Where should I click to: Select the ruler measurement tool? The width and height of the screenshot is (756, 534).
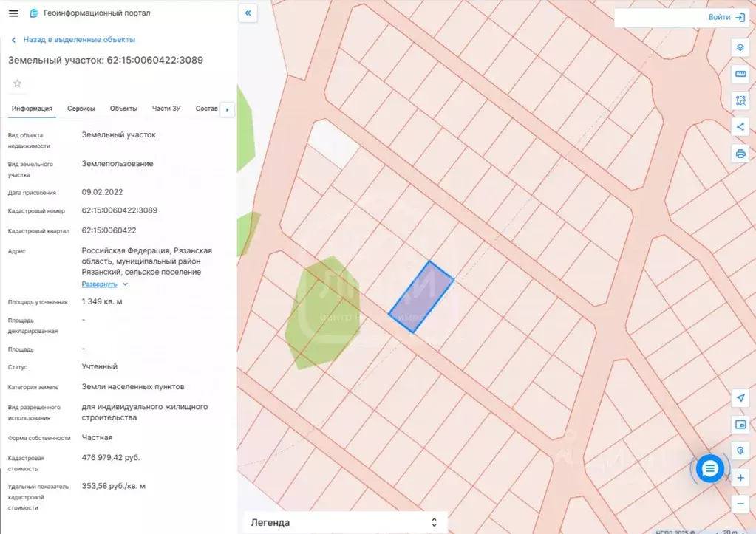point(740,74)
